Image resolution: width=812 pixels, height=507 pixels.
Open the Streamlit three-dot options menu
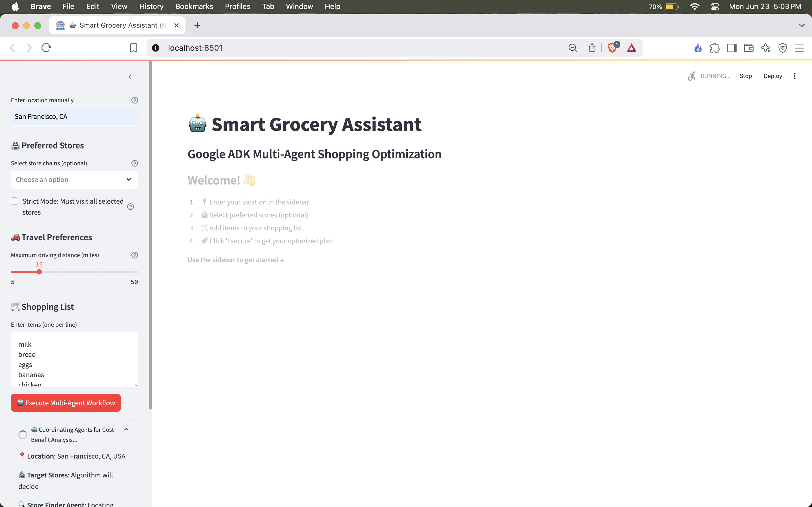[x=795, y=76]
